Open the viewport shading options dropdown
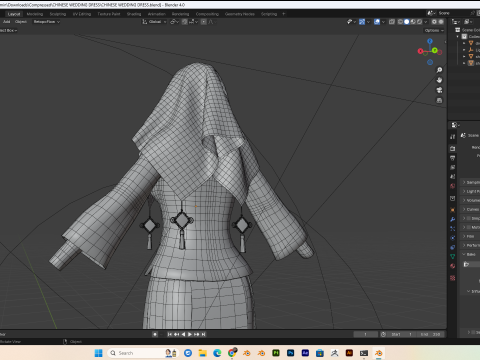Screen dimensions: 480x360 click(x=426, y=22)
